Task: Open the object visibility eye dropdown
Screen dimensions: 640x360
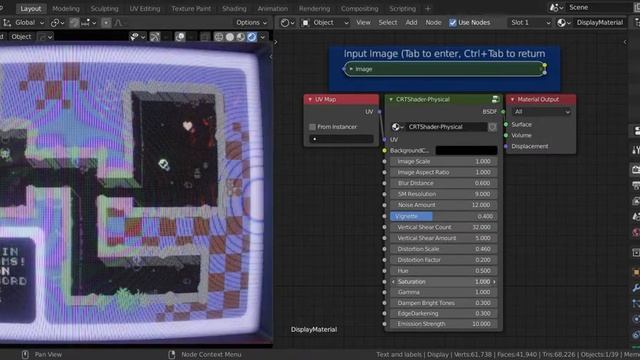Action: click(138, 37)
